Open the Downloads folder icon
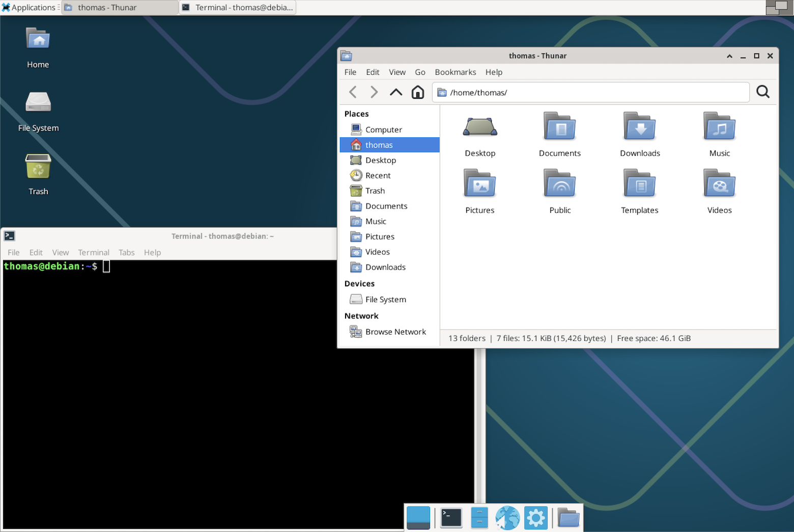 (x=640, y=134)
